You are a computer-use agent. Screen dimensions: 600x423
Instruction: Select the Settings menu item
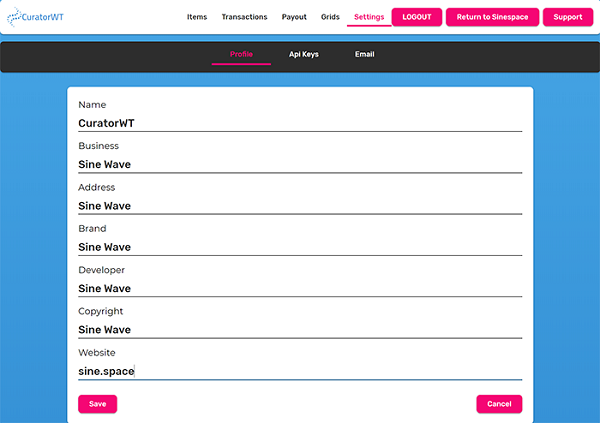click(369, 17)
